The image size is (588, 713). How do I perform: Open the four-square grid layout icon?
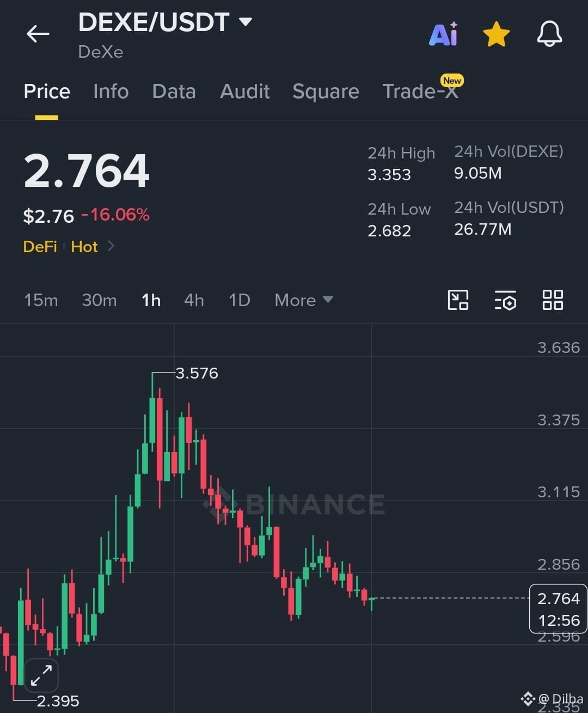click(x=553, y=300)
